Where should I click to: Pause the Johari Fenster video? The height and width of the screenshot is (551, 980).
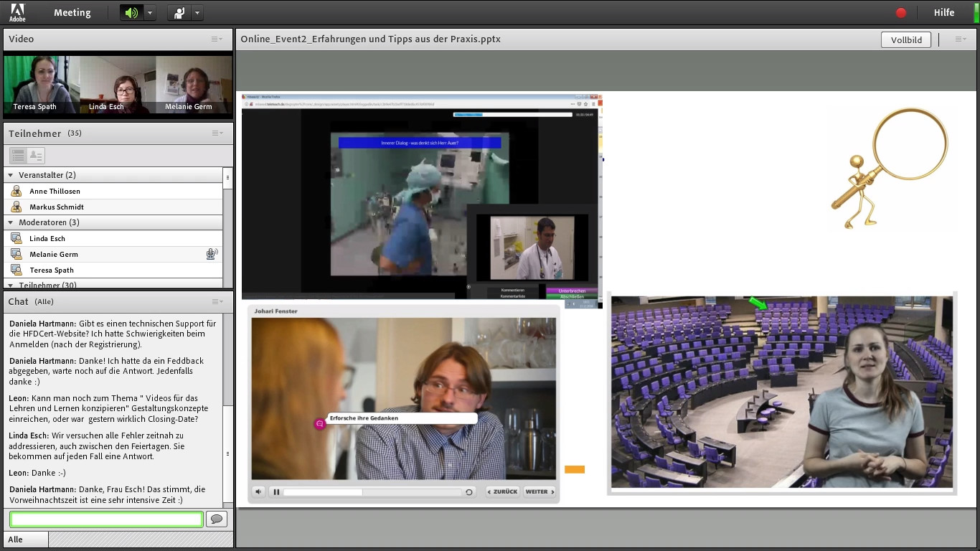[x=276, y=492]
